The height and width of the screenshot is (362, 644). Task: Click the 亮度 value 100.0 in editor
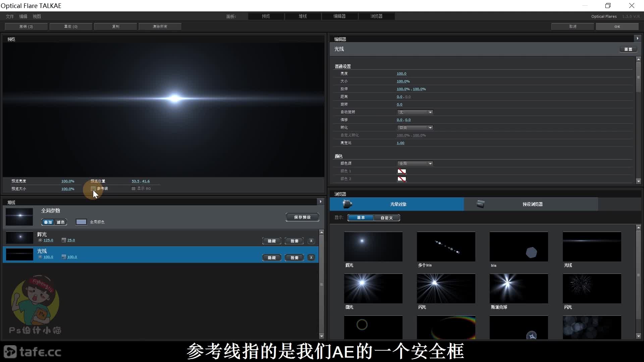tap(401, 74)
